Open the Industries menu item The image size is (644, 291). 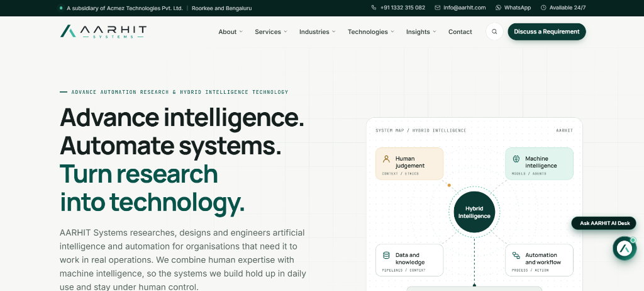[314, 31]
